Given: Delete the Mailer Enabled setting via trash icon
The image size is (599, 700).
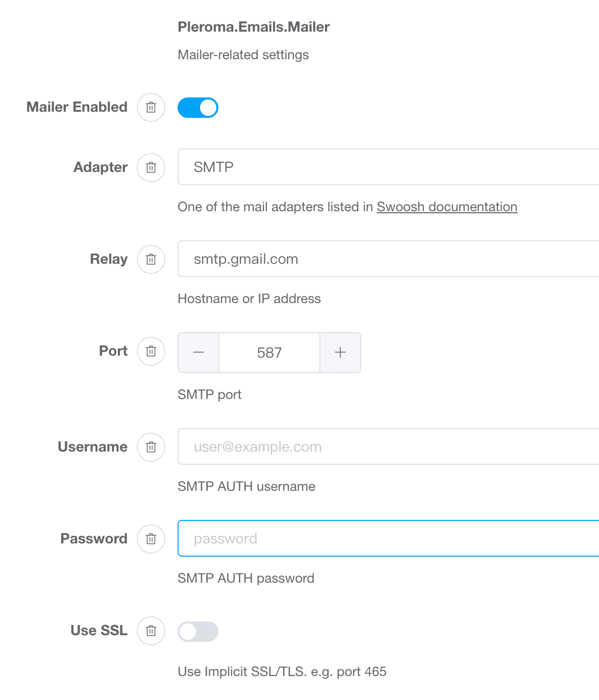Looking at the screenshot, I should point(151,108).
